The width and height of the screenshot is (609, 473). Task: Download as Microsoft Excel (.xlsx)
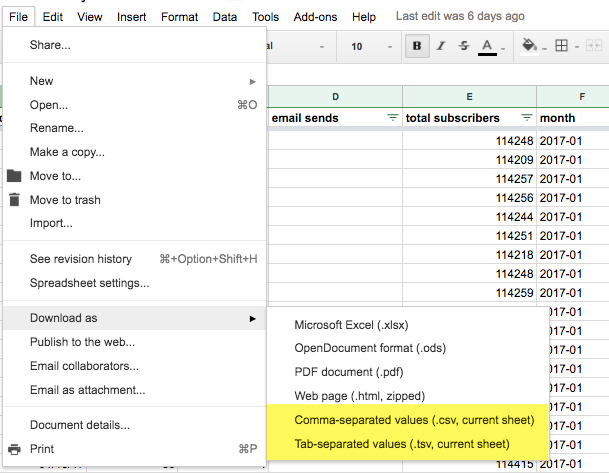[x=408, y=325]
